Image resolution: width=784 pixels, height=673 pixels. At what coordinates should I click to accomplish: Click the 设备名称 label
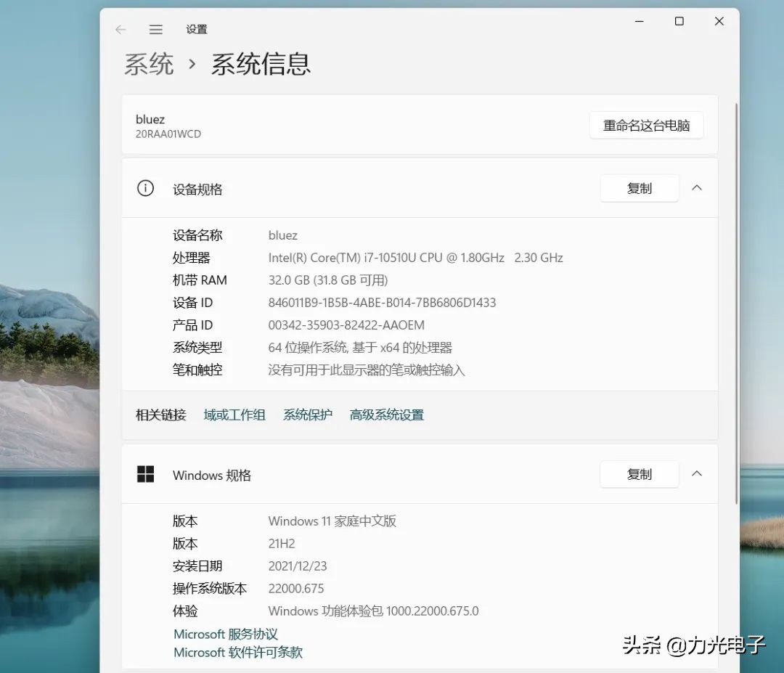point(197,235)
